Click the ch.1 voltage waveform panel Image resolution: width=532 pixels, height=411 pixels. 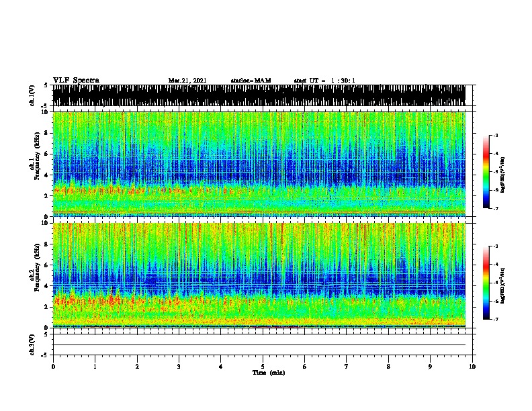pyautogui.click(x=259, y=95)
